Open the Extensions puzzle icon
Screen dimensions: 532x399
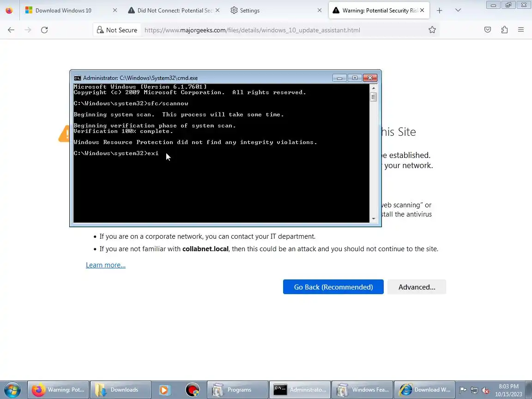pyautogui.click(x=504, y=30)
